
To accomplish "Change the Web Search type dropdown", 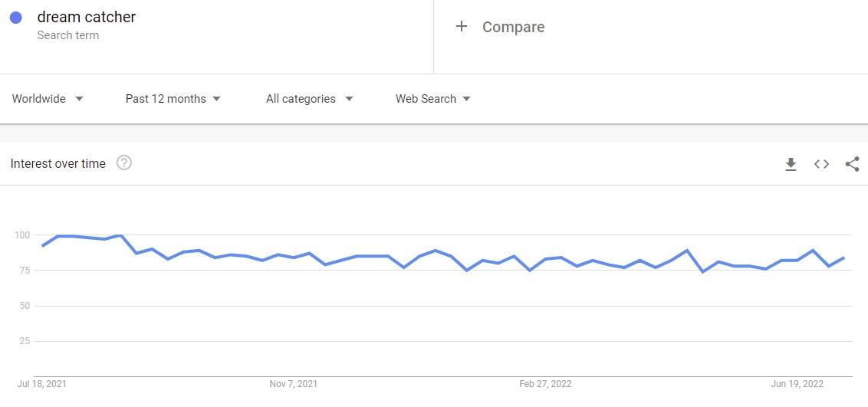I will (433, 99).
